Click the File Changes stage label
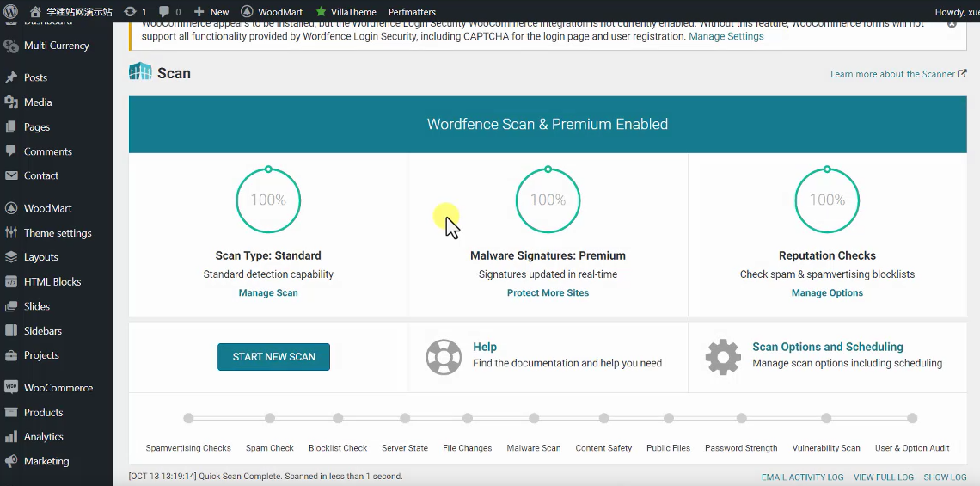980x486 pixels. (468, 448)
